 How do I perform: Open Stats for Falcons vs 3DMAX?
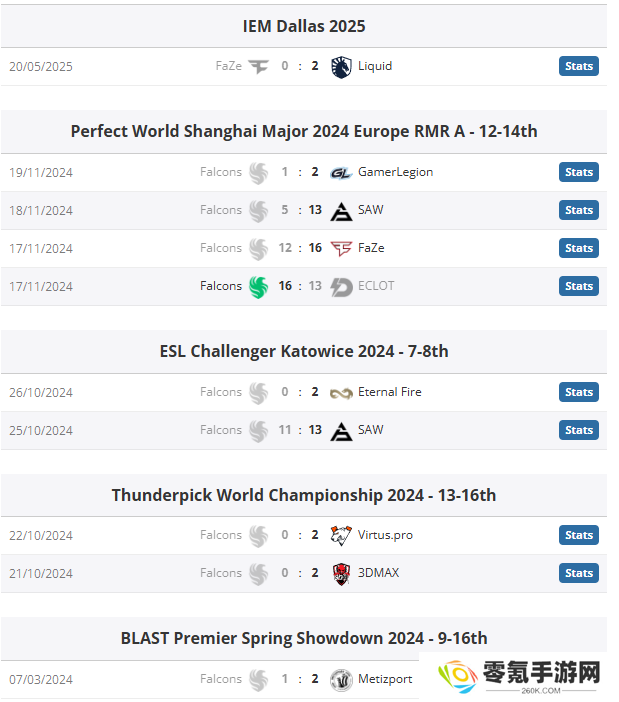[x=578, y=573]
